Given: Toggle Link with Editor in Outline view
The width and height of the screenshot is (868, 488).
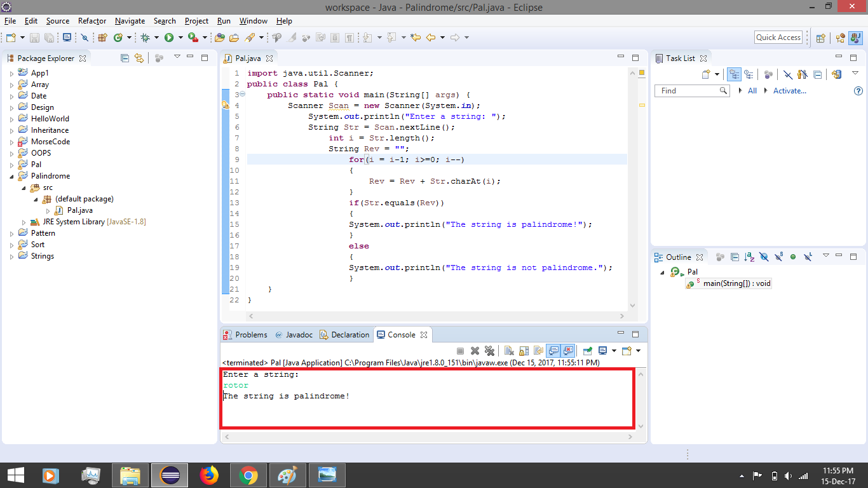Looking at the screenshot, I should (x=719, y=257).
